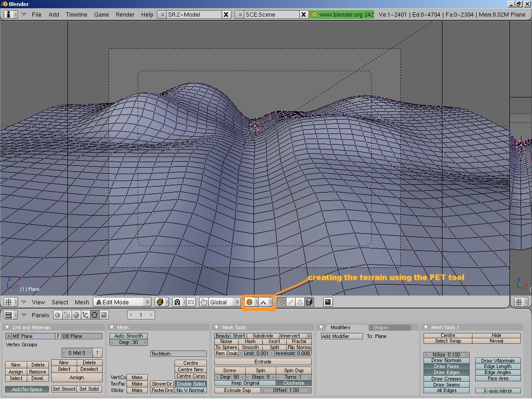This screenshot has width=532, height=399.
Task: Switch to the Shapes tab
Action: (x=381, y=327)
